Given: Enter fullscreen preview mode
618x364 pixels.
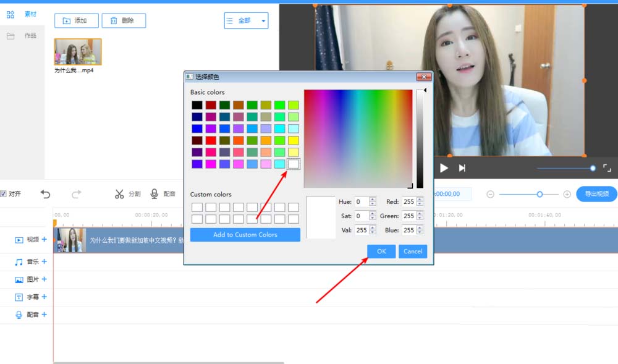Looking at the screenshot, I should pos(607,168).
